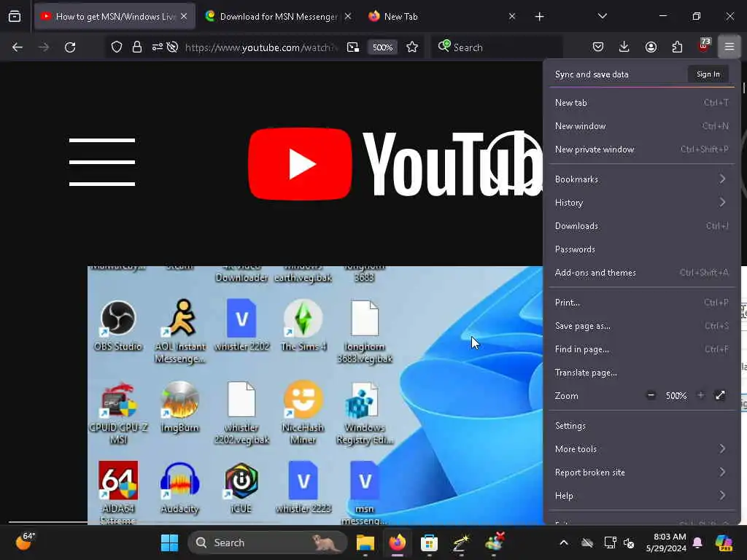Open the site permissions icon in address bar
The image size is (747, 560).
point(158,47)
